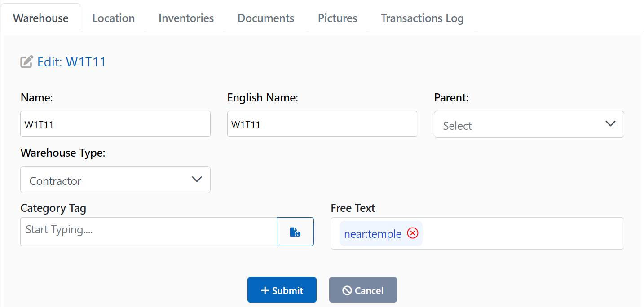Click the gray Cancel button

(363, 290)
